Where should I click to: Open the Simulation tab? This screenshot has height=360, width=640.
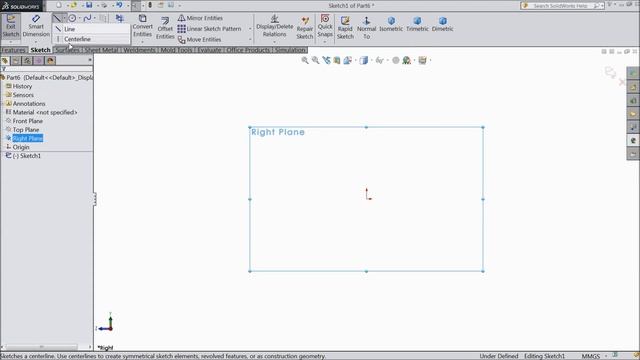290,50
